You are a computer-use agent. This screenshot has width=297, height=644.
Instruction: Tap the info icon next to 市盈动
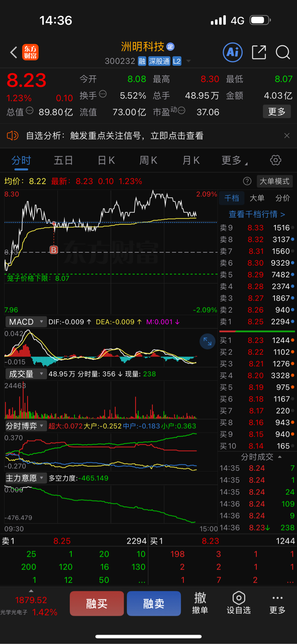[x=181, y=111]
